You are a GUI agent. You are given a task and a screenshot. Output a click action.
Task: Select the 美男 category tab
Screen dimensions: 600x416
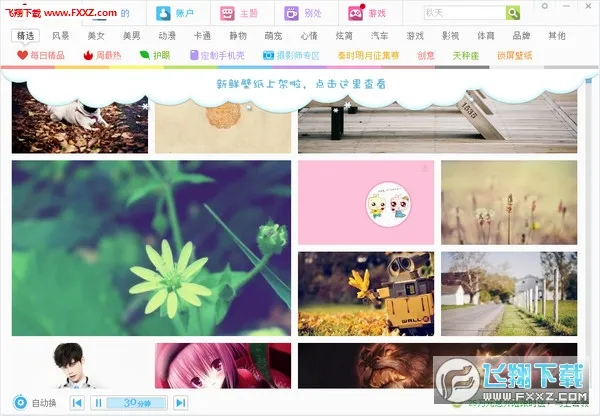pos(132,36)
